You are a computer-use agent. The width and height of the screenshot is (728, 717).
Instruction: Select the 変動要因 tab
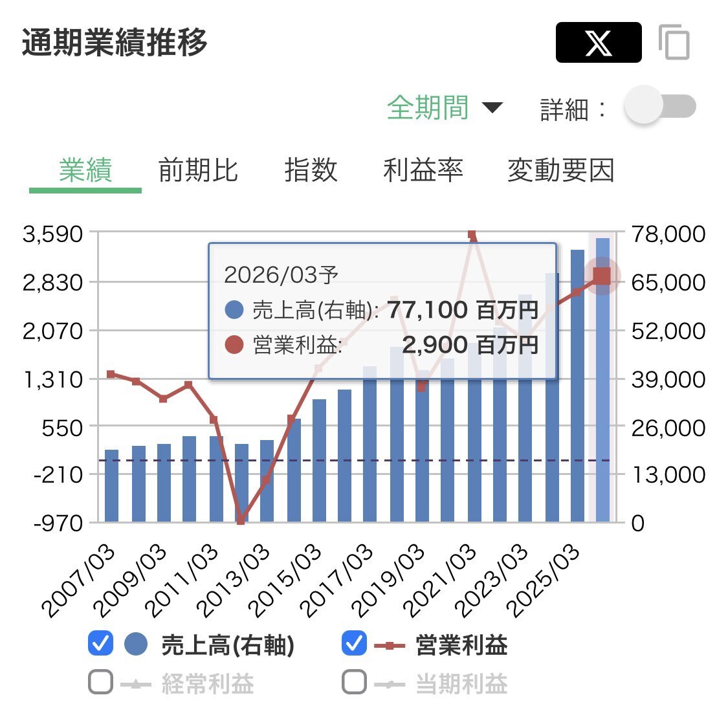click(x=563, y=171)
